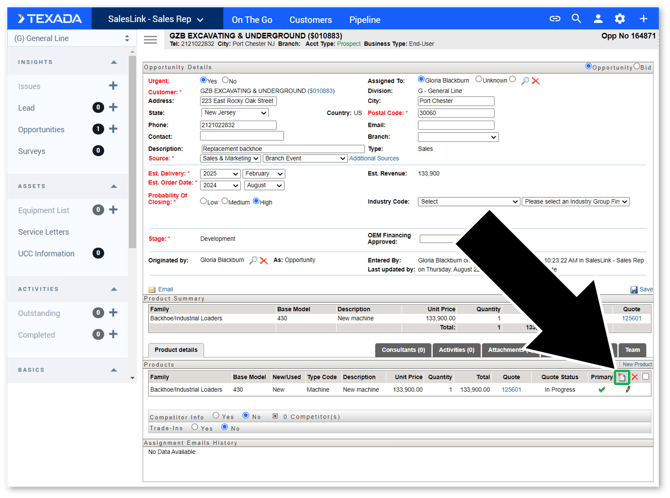The width and height of the screenshot is (670, 498).
Task: Open settings via the gear icon
Action: 620,19
